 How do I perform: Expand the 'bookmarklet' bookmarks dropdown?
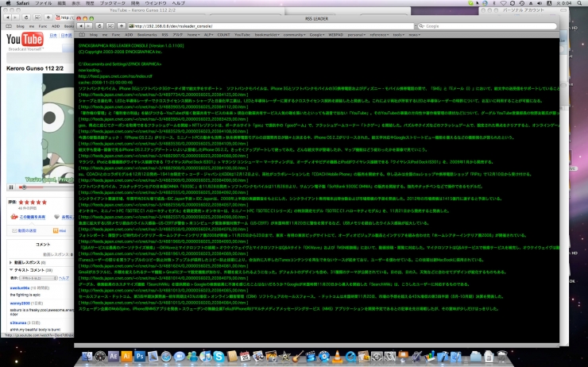[x=267, y=34]
